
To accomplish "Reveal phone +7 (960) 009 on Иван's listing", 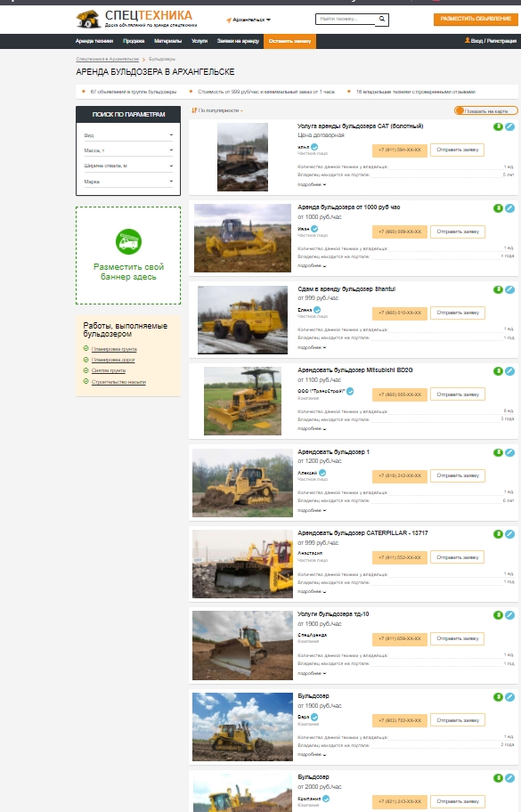I will (x=399, y=231).
